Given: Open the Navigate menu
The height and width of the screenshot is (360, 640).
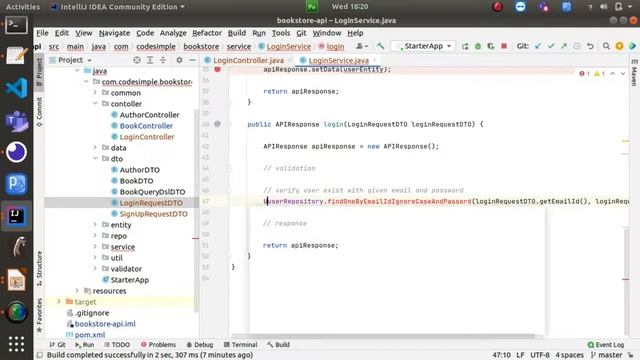Looking at the screenshot, I should [114, 33].
